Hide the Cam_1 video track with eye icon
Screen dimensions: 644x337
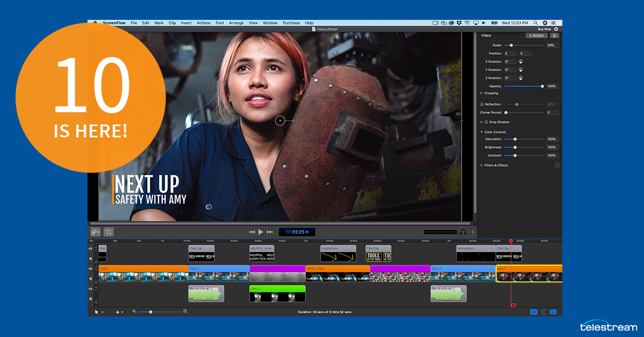tap(91, 269)
